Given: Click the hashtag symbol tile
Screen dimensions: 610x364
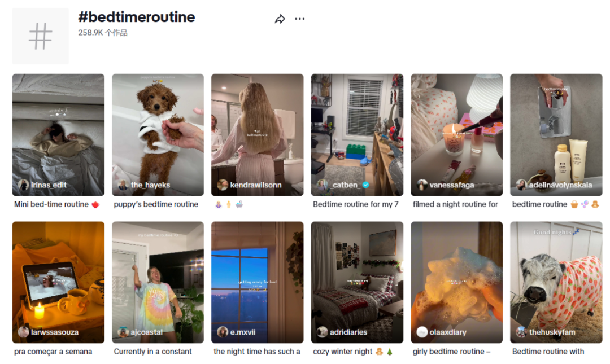Looking at the screenshot, I should 41,36.
